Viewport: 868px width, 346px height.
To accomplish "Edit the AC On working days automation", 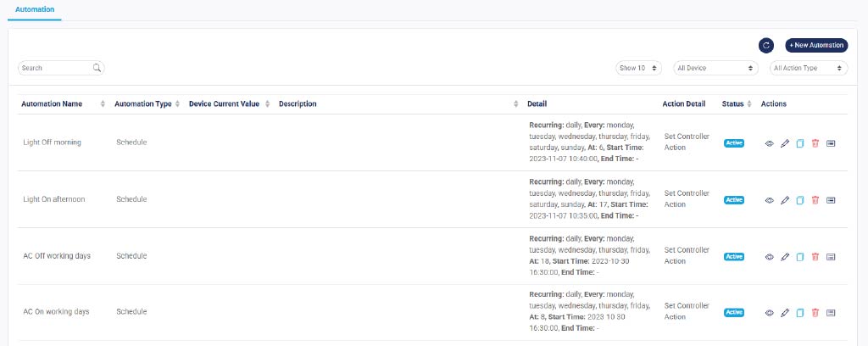I will click(x=785, y=313).
